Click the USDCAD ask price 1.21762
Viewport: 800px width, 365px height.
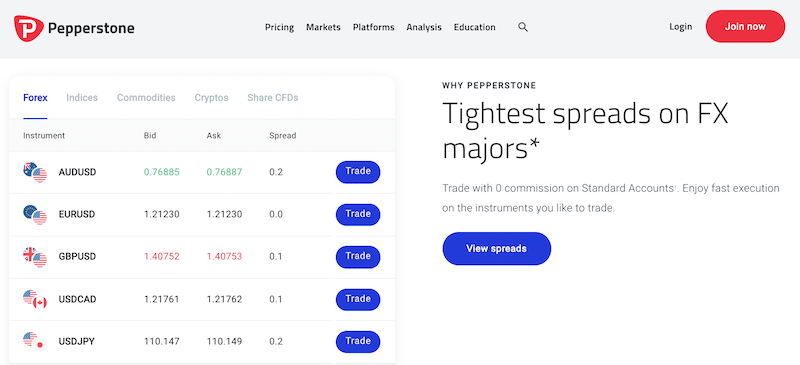tap(224, 299)
